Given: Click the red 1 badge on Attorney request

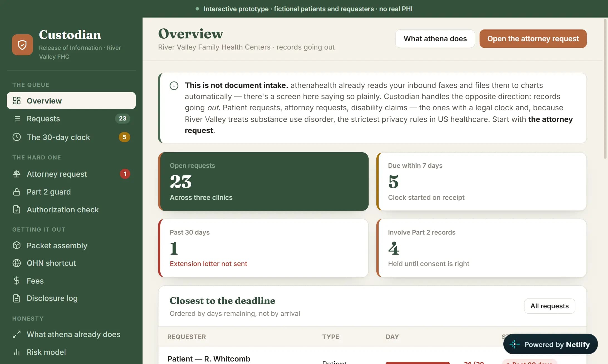Looking at the screenshot, I should 125,174.
